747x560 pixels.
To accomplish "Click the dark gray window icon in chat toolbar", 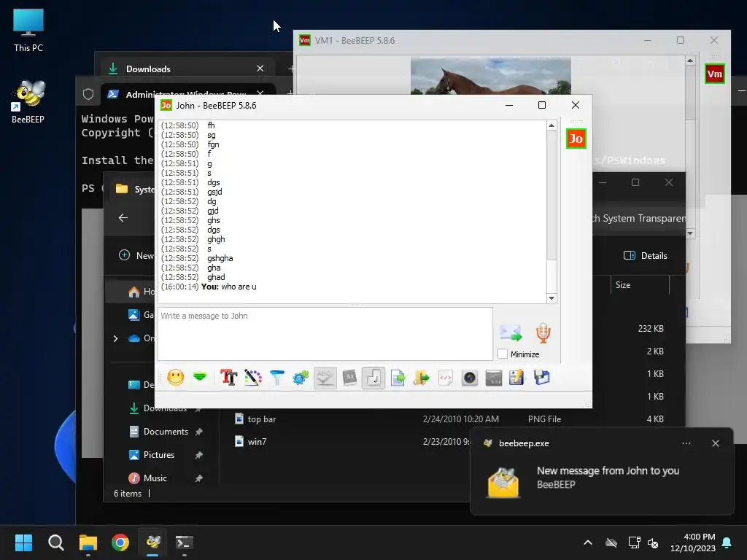I will tap(494, 378).
